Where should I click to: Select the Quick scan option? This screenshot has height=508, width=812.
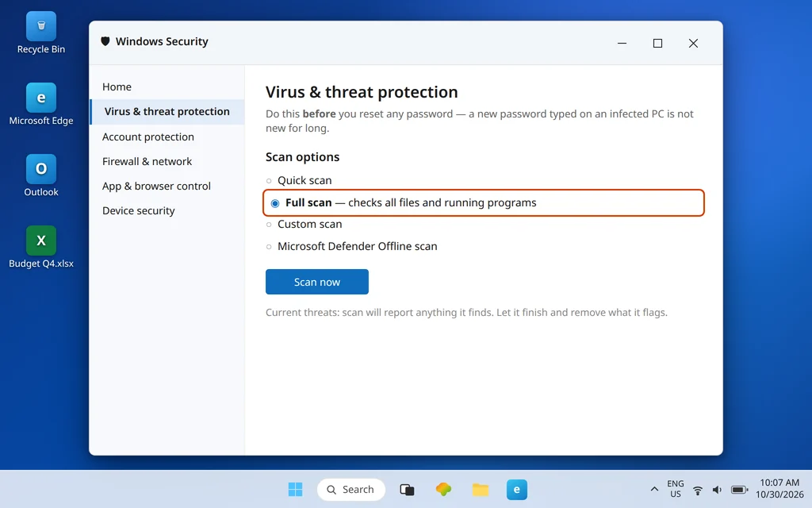299,180
